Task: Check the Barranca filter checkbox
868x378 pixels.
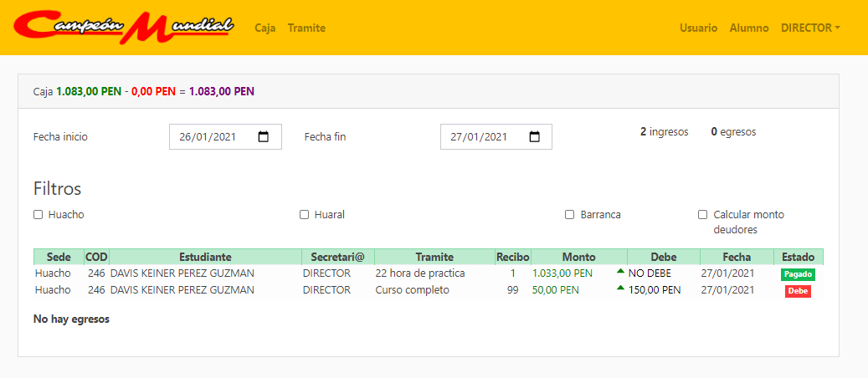Action: [570, 215]
